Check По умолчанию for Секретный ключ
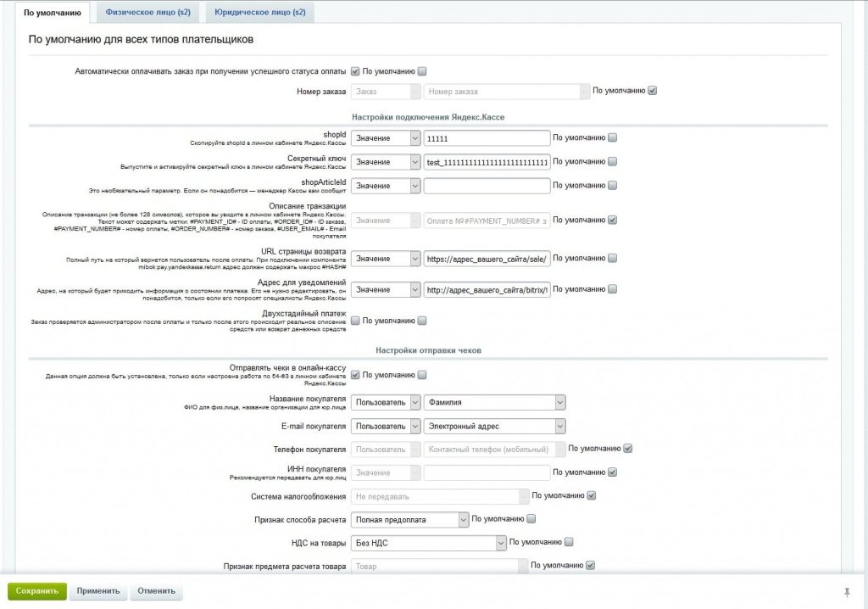 tap(612, 162)
